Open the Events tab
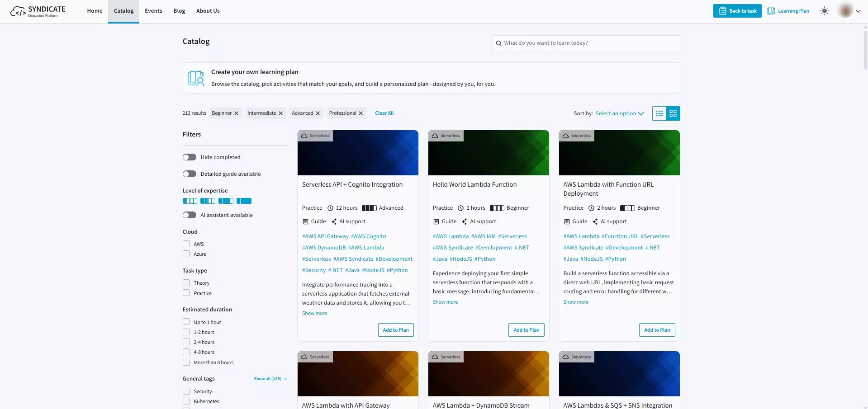 (x=153, y=11)
